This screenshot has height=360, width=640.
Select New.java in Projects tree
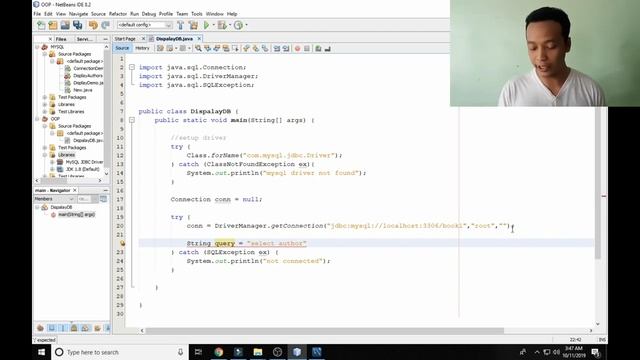point(82,90)
